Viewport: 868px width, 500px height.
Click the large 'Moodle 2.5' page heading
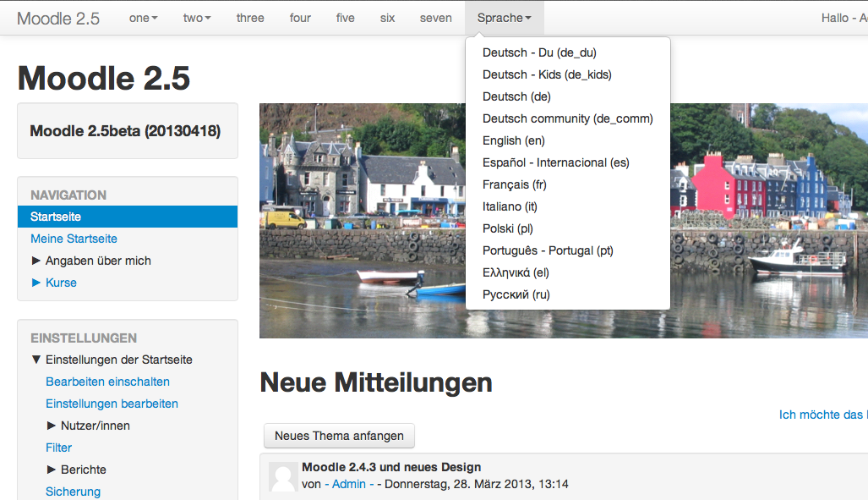pyautogui.click(x=103, y=78)
